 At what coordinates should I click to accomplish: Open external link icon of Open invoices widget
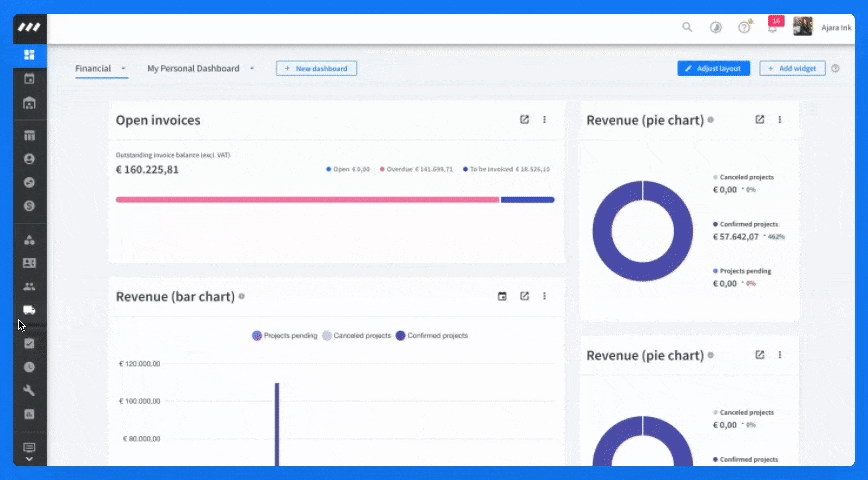[524, 120]
